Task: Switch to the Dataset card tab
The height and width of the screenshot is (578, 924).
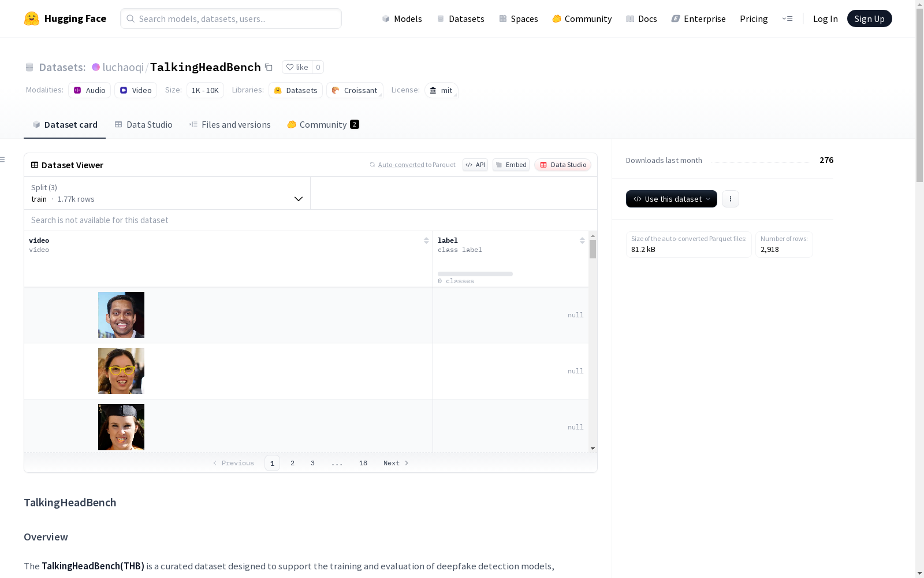Action: [65, 124]
